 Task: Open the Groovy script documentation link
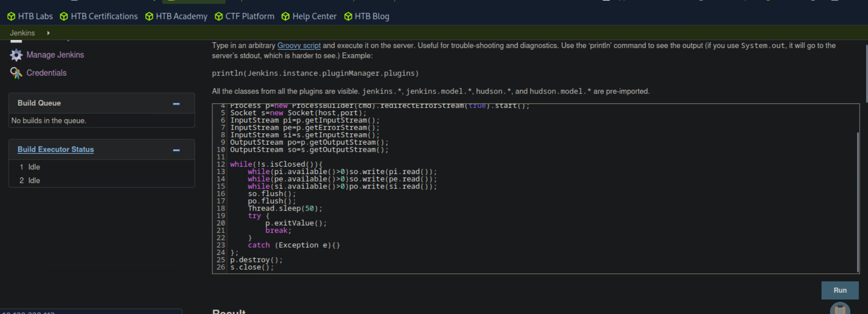(299, 46)
